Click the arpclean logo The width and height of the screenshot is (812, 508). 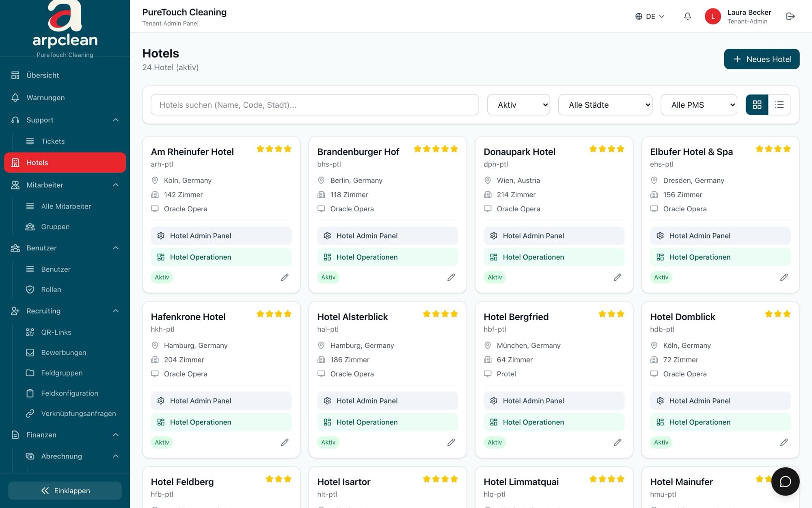[x=65, y=24]
